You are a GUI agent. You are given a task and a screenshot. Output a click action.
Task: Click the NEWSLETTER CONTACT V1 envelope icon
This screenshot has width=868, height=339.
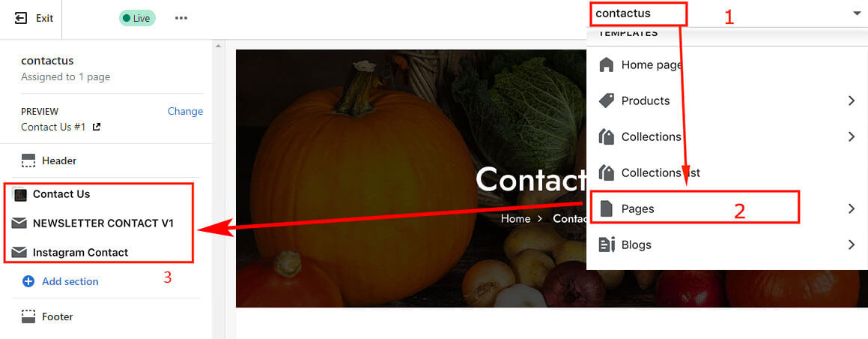pos(19,223)
